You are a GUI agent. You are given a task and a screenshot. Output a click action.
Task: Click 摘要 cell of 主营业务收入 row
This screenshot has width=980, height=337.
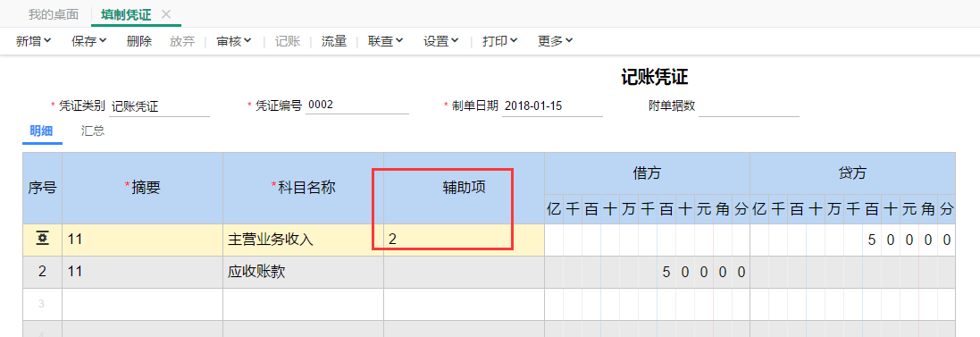[143, 240]
